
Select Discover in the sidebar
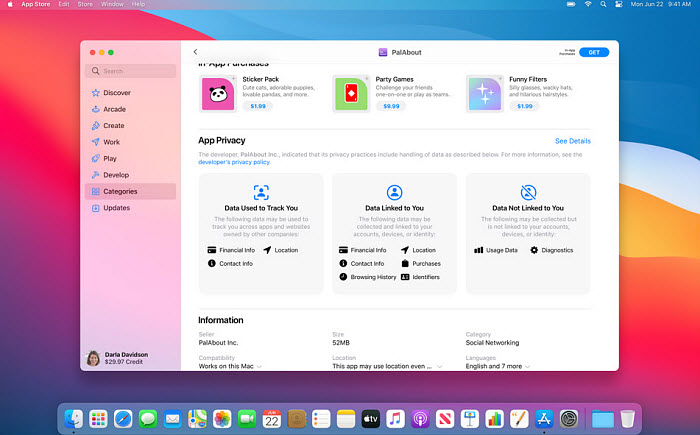130,92
